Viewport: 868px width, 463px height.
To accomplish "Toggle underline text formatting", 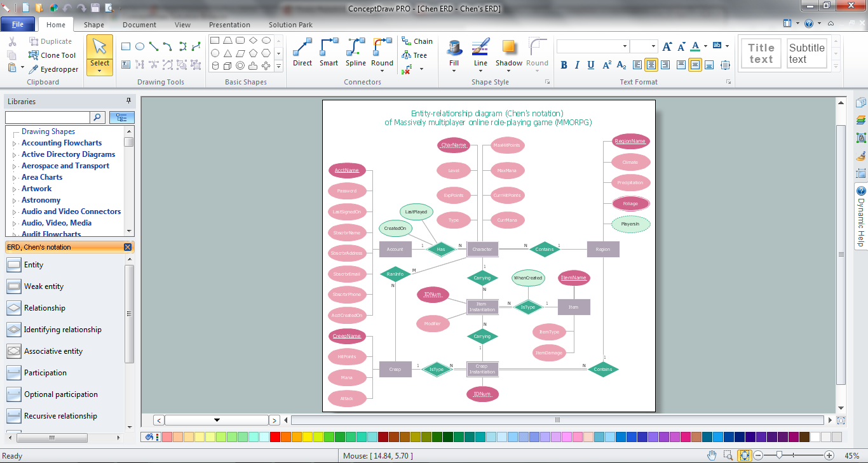I will (x=591, y=65).
